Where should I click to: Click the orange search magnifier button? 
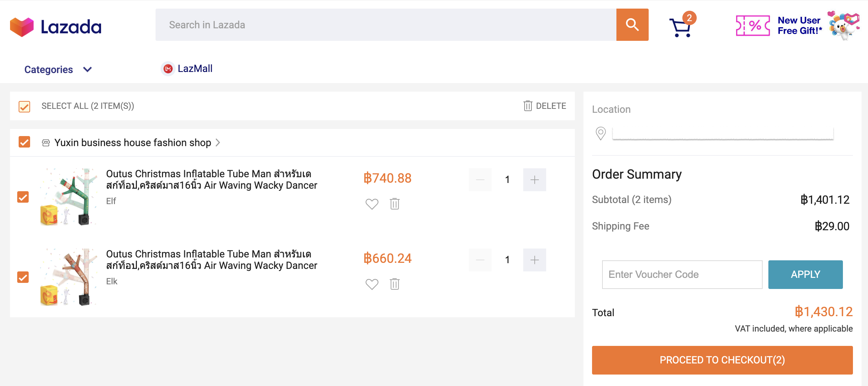point(632,25)
